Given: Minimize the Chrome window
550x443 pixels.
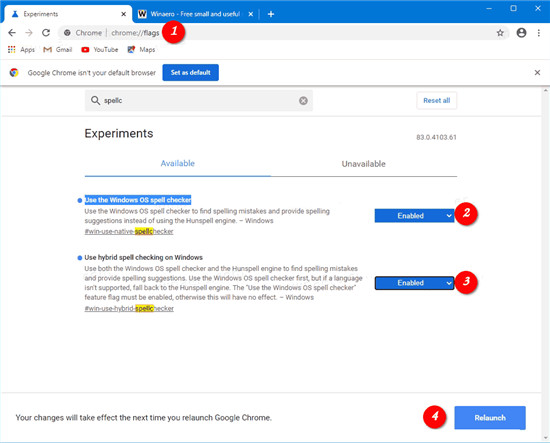Looking at the screenshot, I should click(x=489, y=8).
